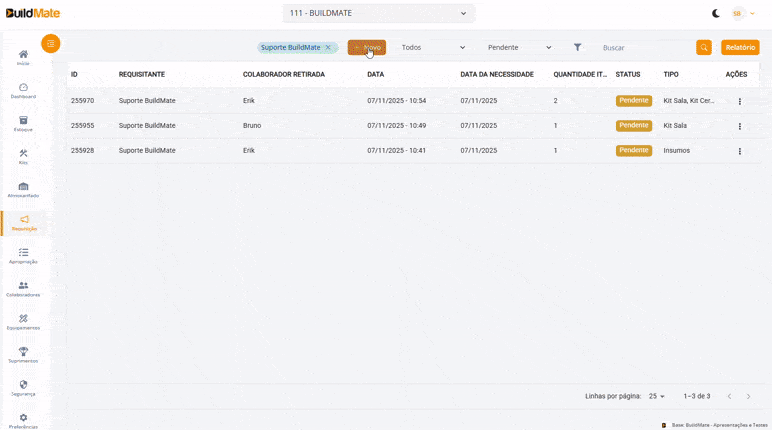
Task: Select Suprimentos in the sidebar menu
Action: coord(23,354)
